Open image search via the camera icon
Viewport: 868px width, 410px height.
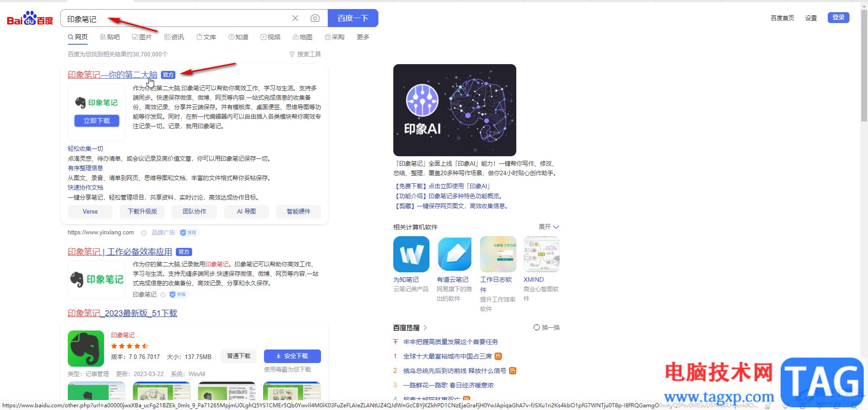315,18
